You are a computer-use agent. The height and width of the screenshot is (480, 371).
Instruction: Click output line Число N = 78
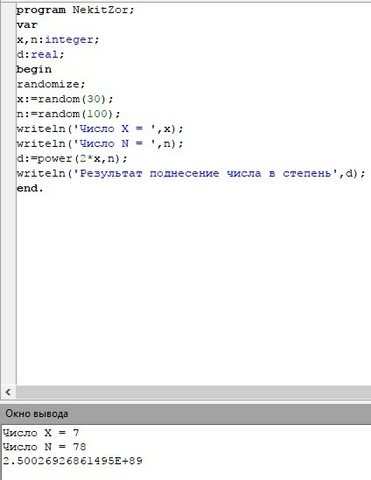[44, 447]
